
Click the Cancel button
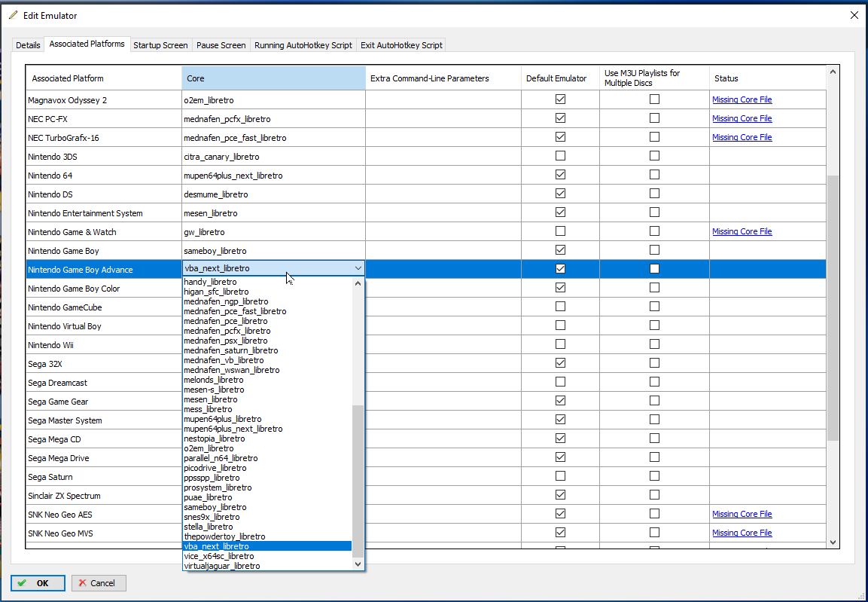pyautogui.click(x=99, y=583)
